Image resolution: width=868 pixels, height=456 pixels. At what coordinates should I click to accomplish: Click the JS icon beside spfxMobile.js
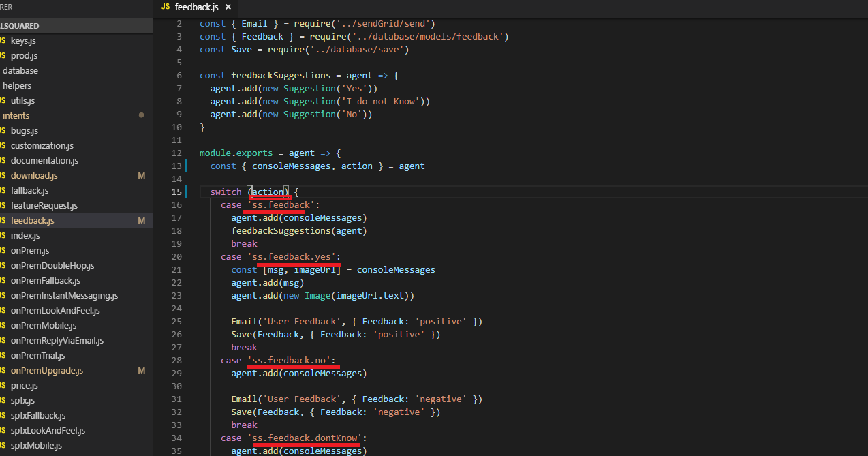pyautogui.click(x=3, y=446)
